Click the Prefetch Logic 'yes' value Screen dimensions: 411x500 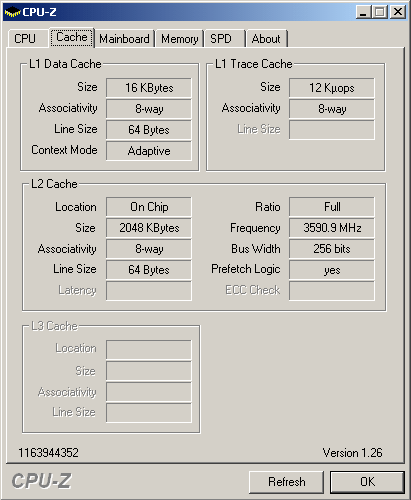pyautogui.click(x=332, y=269)
